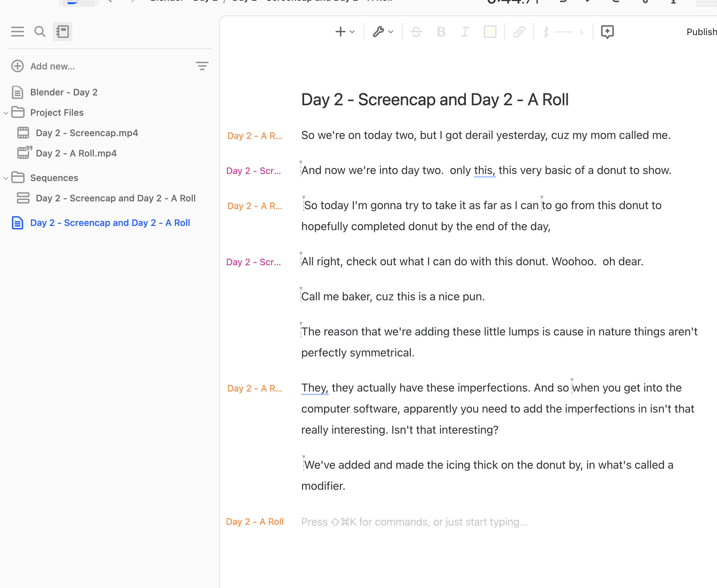The image size is (717, 588).
Task: Click the Sequences folder icon
Action: pyautogui.click(x=18, y=178)
